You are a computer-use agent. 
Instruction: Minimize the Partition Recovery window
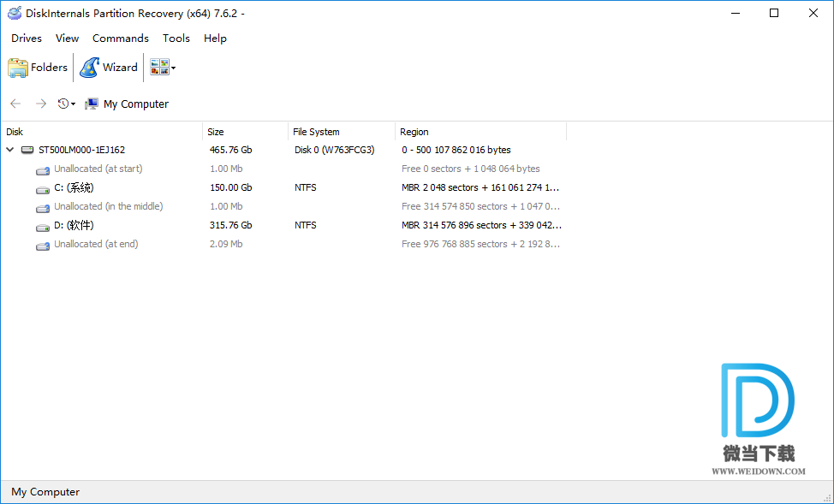(x=736, y=14)
